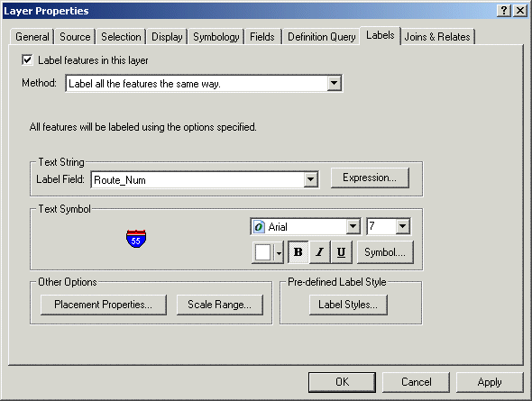Open Placement Properties... dialog
532x401 pixels.
[x=104, y=305]
